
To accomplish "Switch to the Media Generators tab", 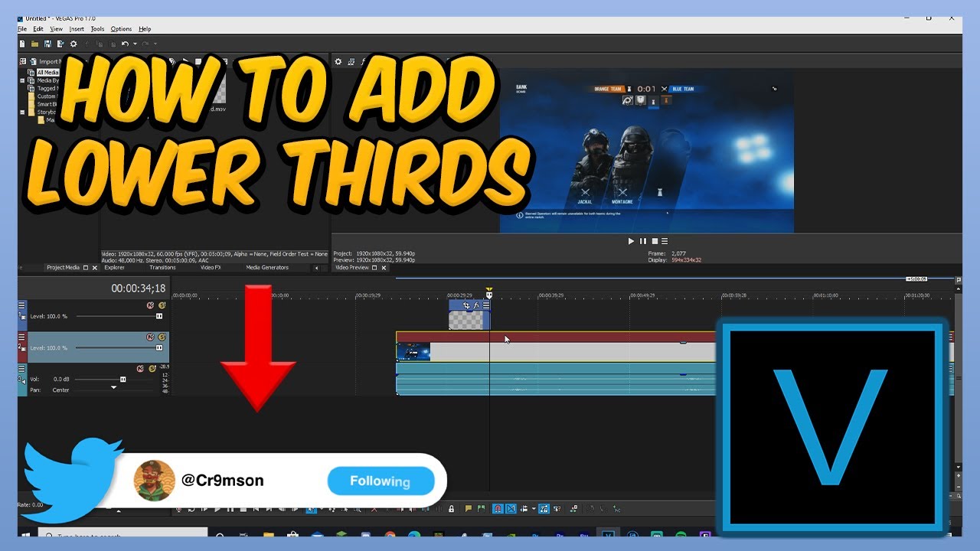I will [267, 268].
